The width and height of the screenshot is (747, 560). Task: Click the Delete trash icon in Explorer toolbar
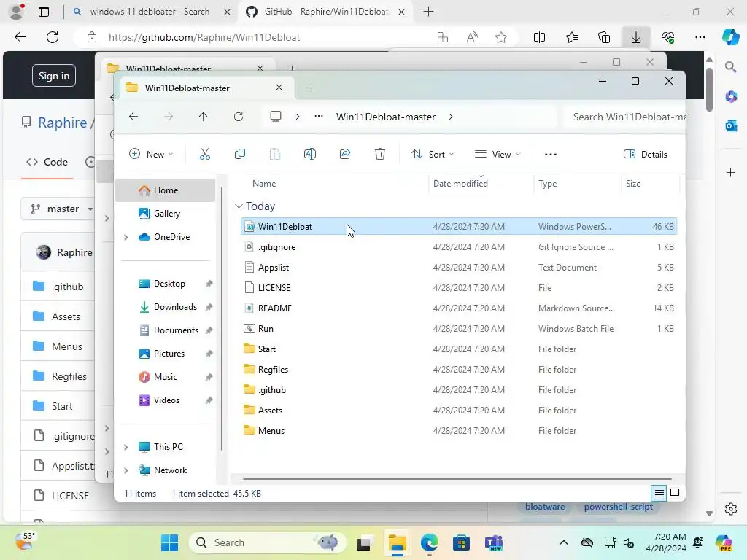379,155
